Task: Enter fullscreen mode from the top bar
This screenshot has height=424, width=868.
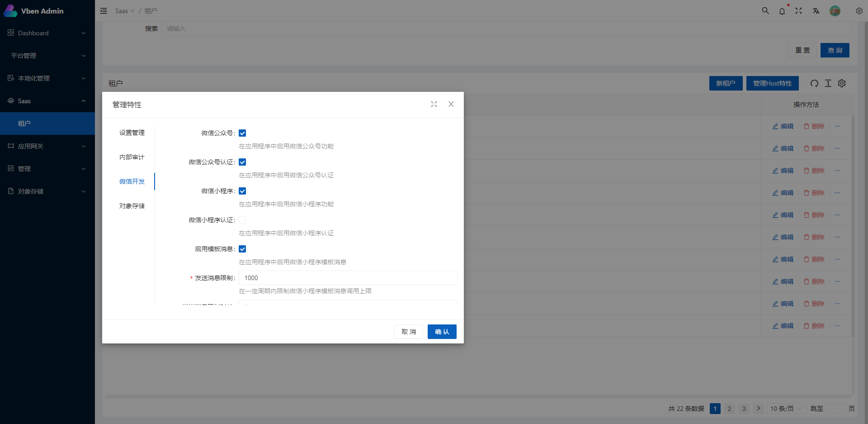Action: pos(799,10)
